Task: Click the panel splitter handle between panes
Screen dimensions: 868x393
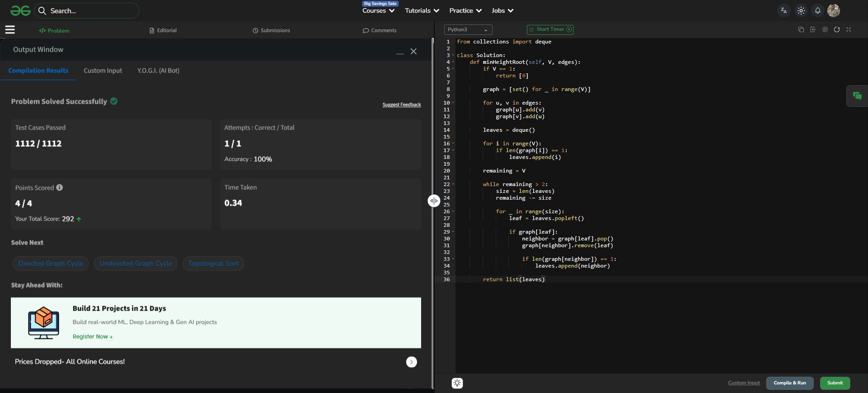Action: [x=434, y=201]
